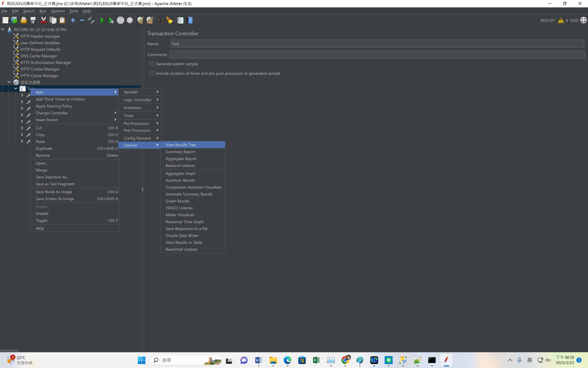Click the Cut scissors toolbar icon

[43, 20]
